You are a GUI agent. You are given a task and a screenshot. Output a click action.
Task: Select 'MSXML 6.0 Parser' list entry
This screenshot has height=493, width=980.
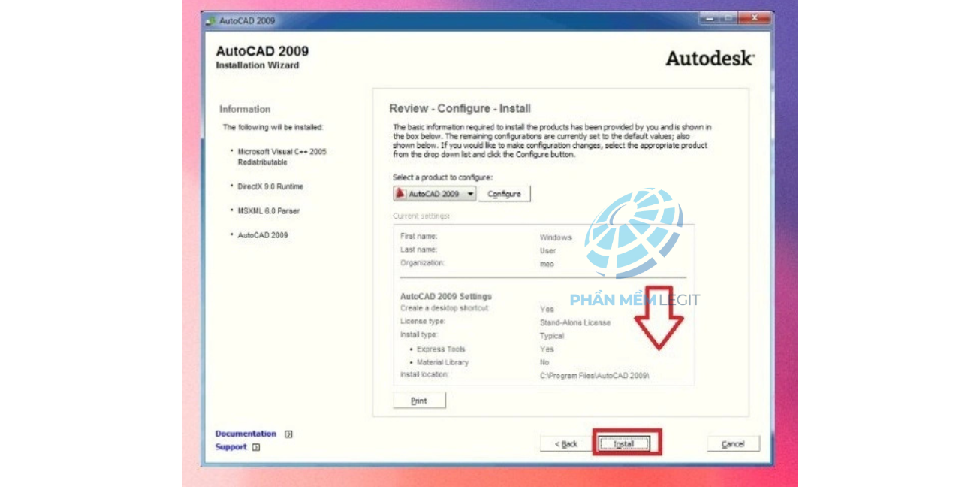[x=268, y=211]
